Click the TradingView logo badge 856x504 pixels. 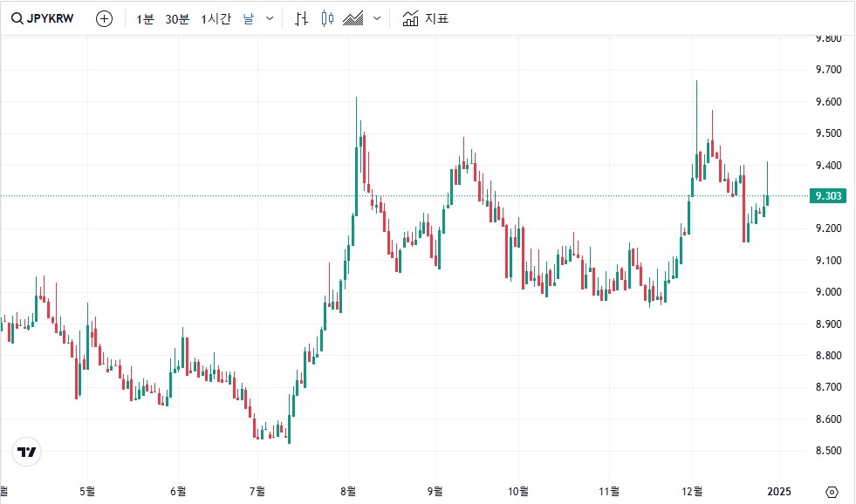(27, 452)
